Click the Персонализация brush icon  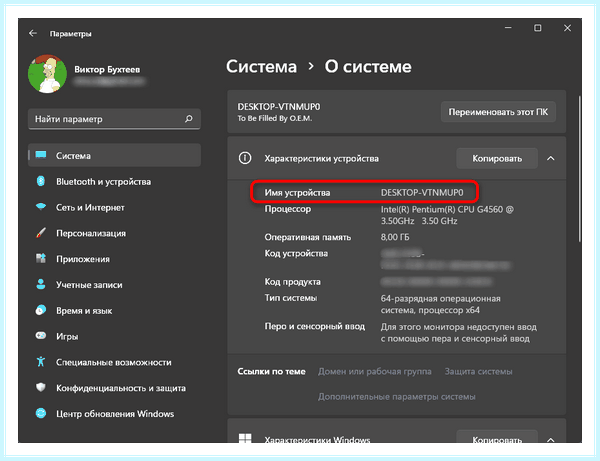tap(41, 233)
